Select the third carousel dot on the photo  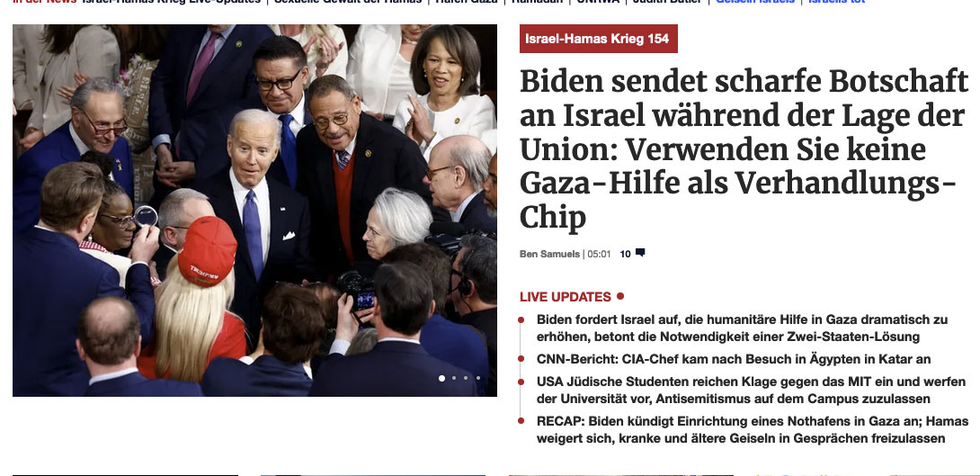(x=466, y=378)
